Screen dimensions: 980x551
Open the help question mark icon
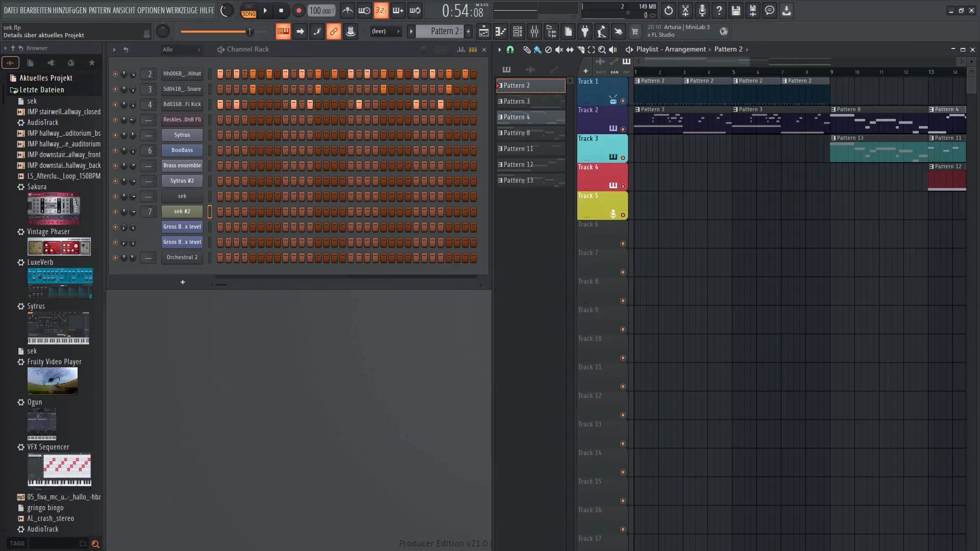[719, 10]
